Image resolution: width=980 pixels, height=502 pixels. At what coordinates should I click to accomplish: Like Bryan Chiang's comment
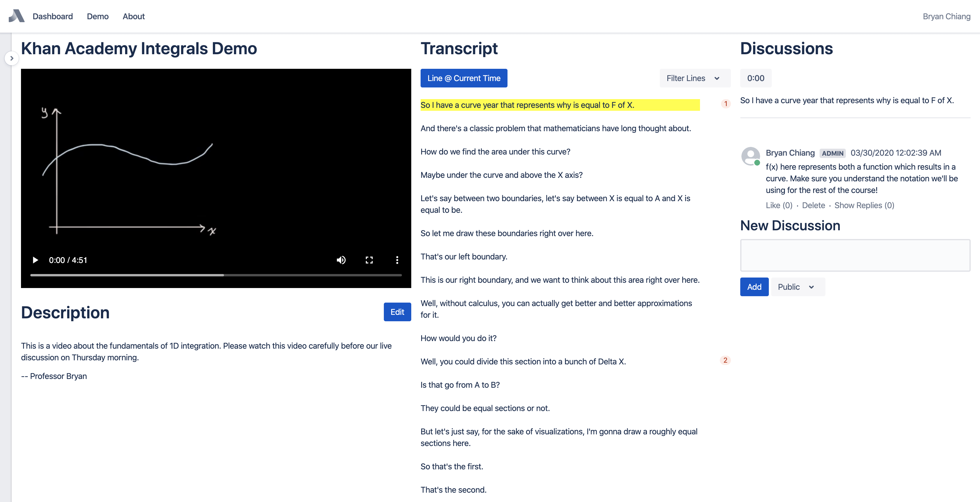click(x=779, y=205)
